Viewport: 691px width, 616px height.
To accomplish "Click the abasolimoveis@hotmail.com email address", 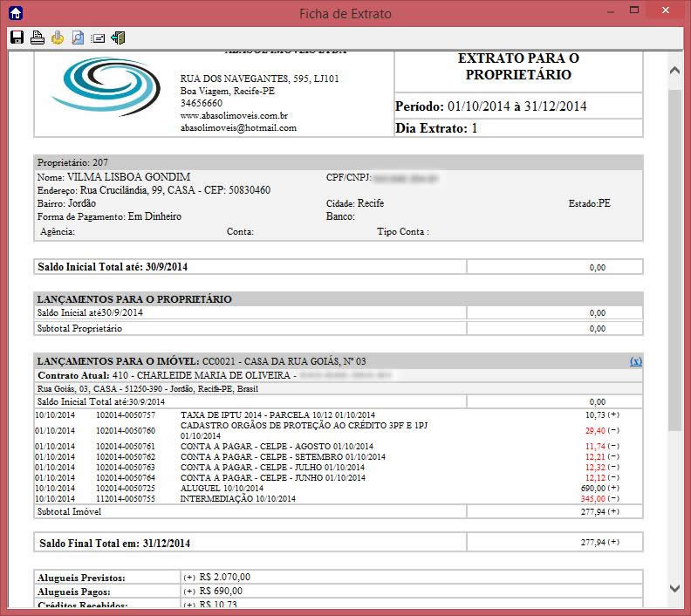I will (238, 127).
